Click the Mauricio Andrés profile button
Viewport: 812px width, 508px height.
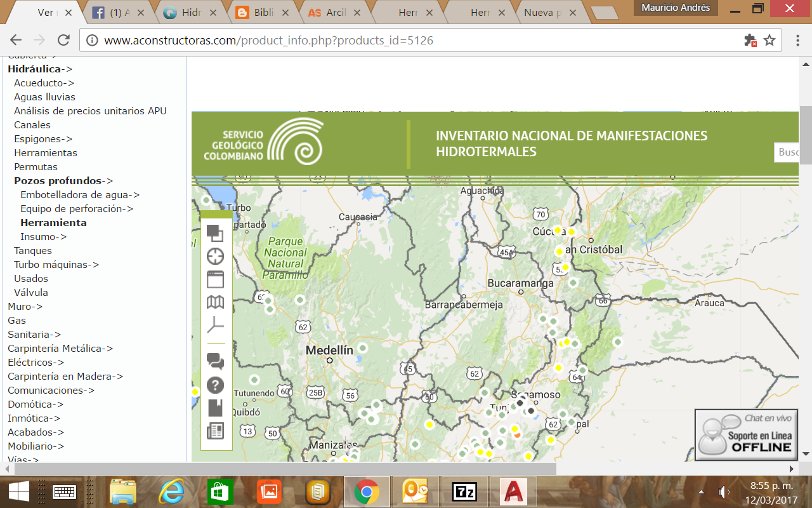pos(676,8)
